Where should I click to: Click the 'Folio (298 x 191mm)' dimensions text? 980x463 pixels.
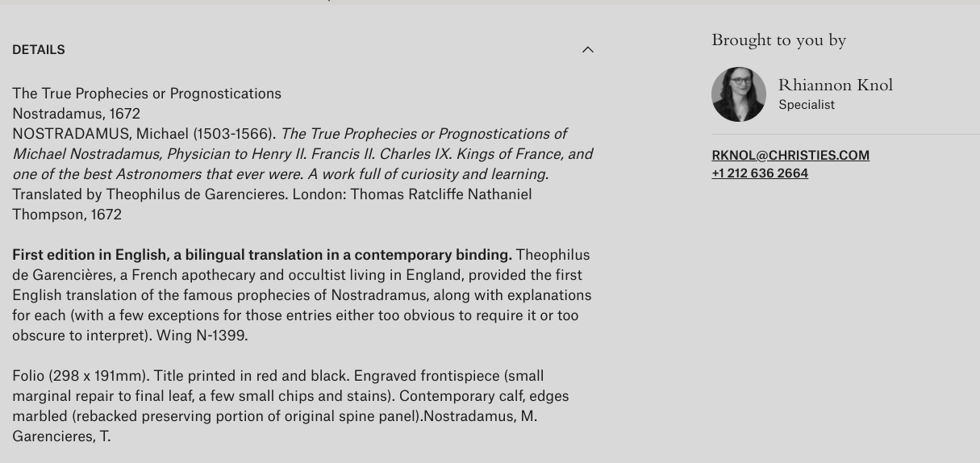coord(81,376)
